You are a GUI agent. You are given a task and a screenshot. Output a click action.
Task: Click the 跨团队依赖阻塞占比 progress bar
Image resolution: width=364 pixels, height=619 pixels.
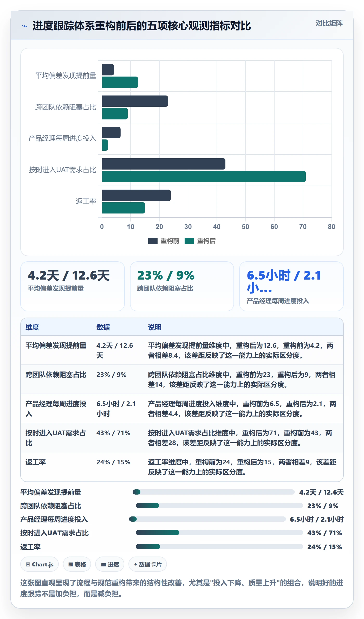219,506
